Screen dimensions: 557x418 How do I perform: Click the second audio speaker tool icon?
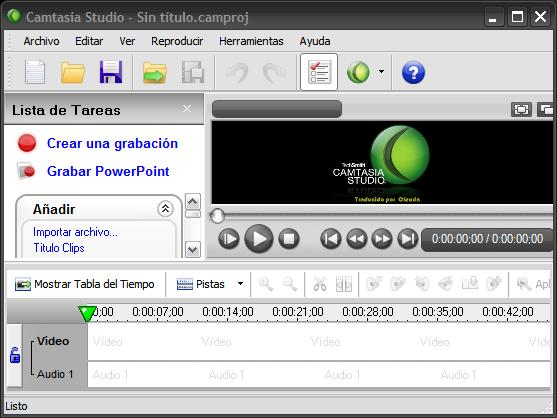398,284
